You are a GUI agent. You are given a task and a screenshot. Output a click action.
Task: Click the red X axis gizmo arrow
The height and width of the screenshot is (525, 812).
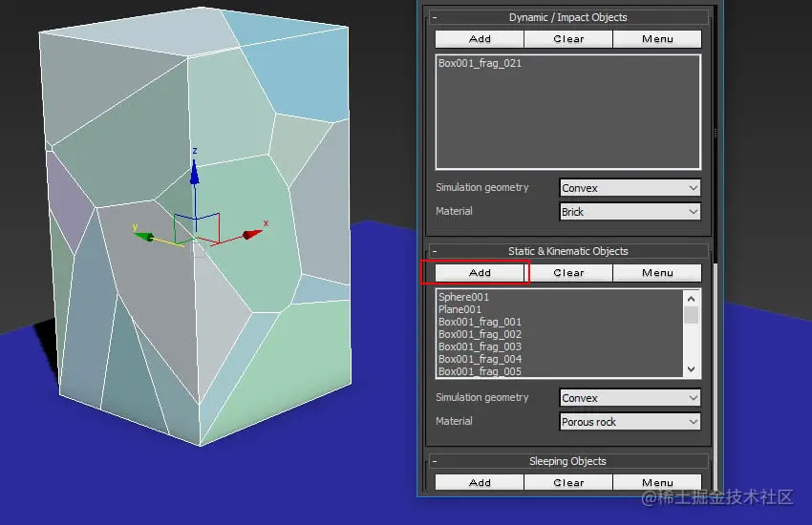pos(253,234)
